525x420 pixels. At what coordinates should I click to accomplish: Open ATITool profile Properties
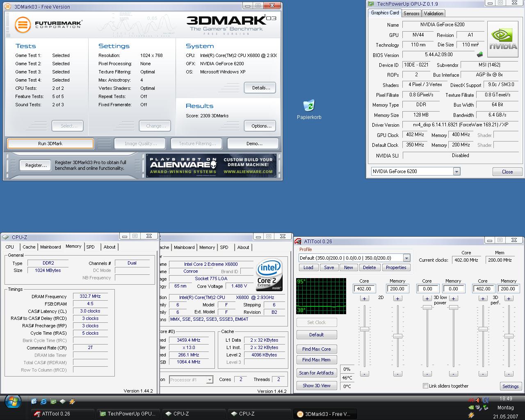pyautogui.click(x=396, y=267)
